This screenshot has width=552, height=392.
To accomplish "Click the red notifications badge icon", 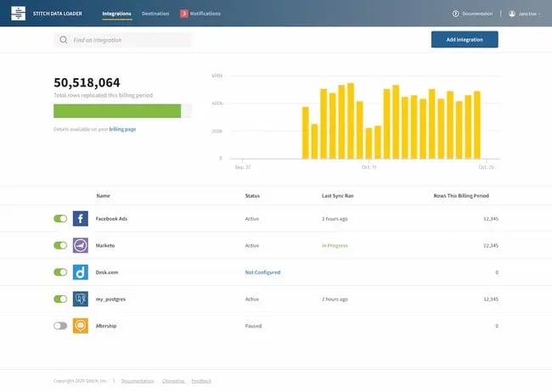I will (183, 14).
